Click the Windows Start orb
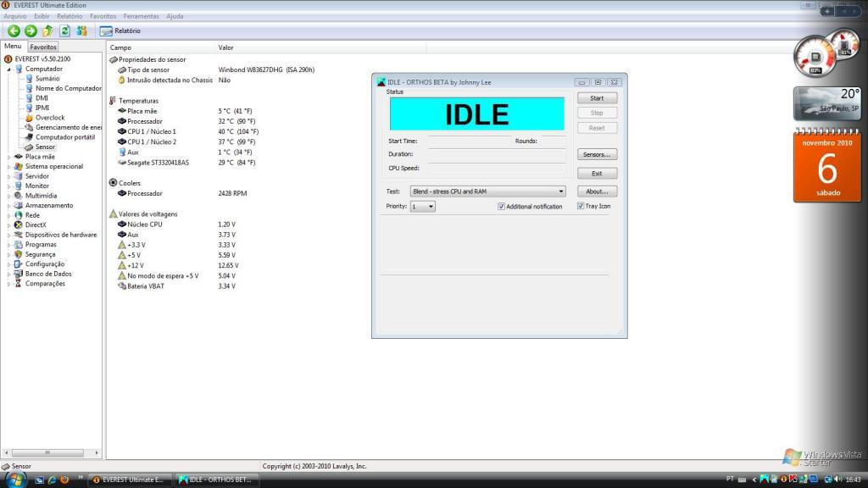Image resolution: width=868 pixels, height=488 pixels. pyautogui.click(x=14, y=479)
